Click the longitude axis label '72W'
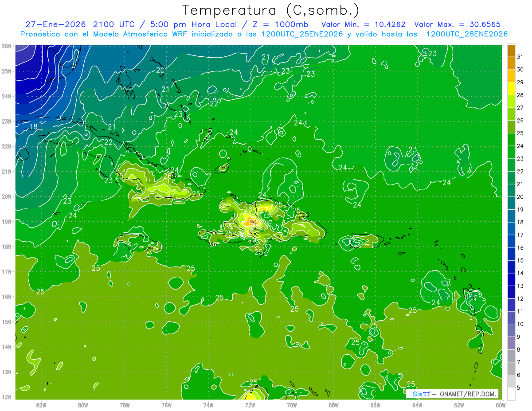This screenshot has width=532, height=411. [x=250, y=405]
